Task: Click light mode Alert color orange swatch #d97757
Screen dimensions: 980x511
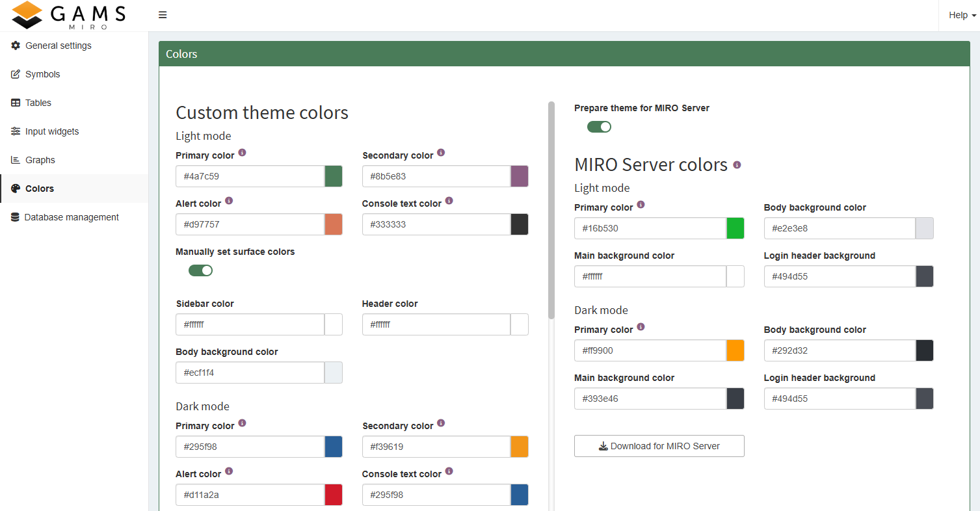Action: [x=334, y=224]
